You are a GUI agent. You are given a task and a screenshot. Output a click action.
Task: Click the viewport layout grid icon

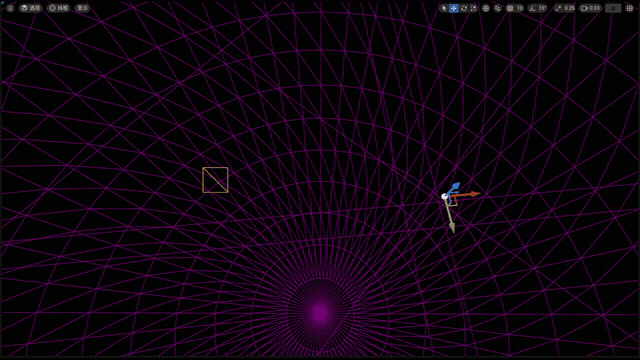coord(630,8)
